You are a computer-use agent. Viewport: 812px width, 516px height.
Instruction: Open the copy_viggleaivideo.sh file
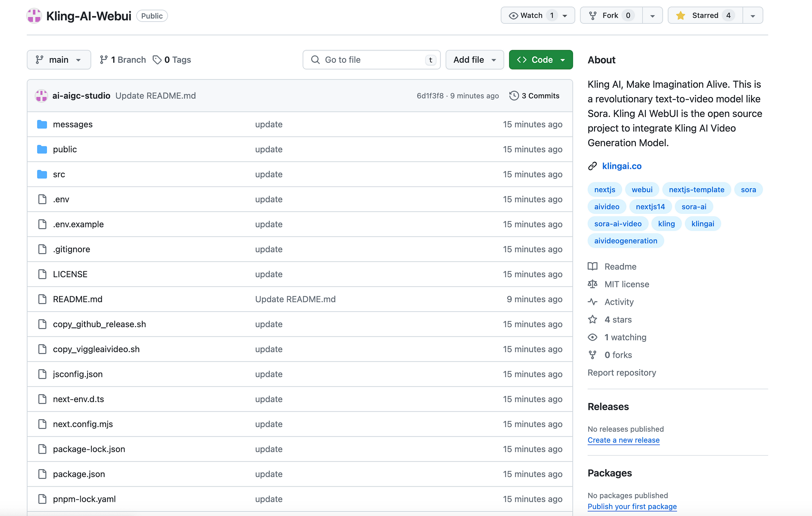point(96,349)
